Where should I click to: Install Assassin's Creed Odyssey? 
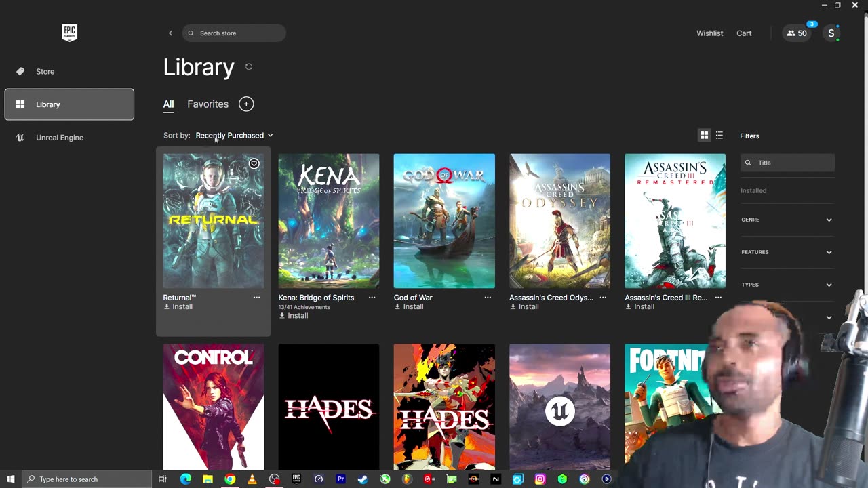pos(524,306)
